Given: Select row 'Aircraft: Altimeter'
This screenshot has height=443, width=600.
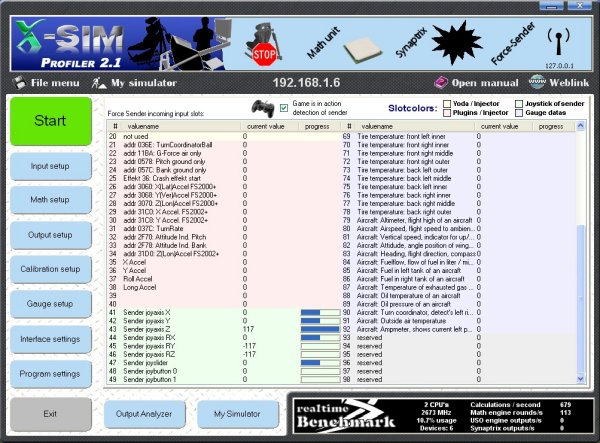Looking at the screenshot, I should 458,220.
